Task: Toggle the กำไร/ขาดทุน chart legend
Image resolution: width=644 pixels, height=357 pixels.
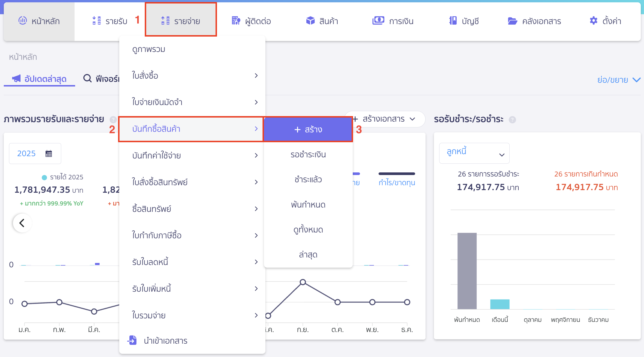Action: (x=397, y=182)
